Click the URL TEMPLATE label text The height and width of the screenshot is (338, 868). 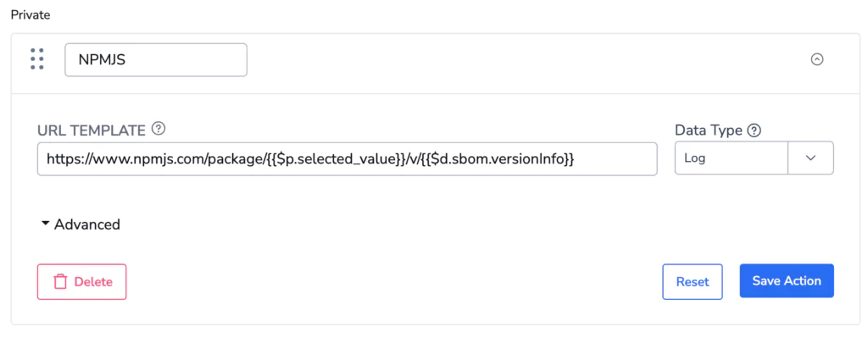pyautogui.click(x=92, y=130)
